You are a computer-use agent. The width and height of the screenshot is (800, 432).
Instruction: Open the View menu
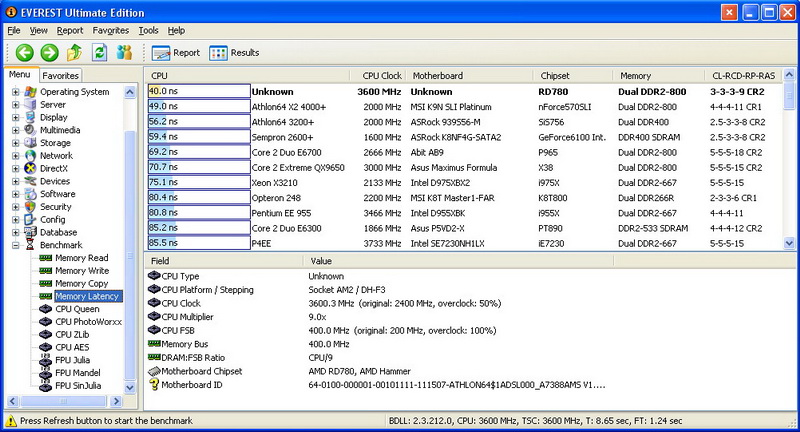point(38,31)
